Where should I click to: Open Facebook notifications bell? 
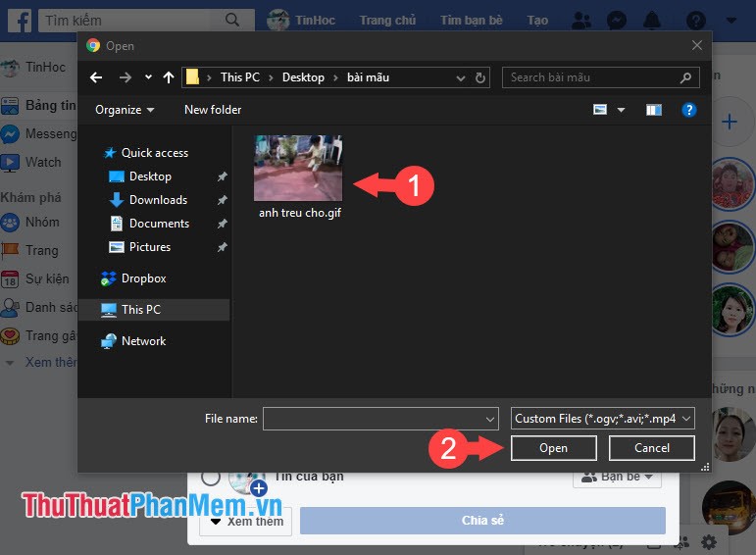coord(652,21)
